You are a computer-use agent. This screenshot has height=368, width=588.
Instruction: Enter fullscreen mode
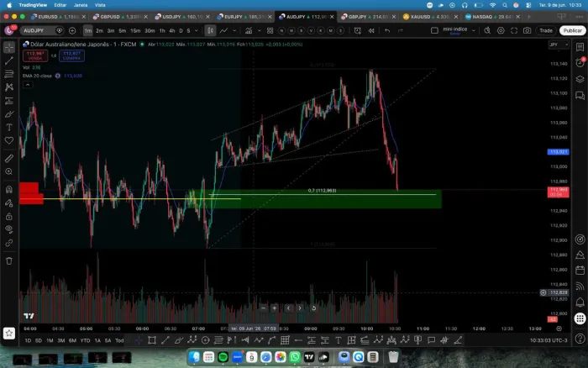pyautogui.click(x=514, y=30)
